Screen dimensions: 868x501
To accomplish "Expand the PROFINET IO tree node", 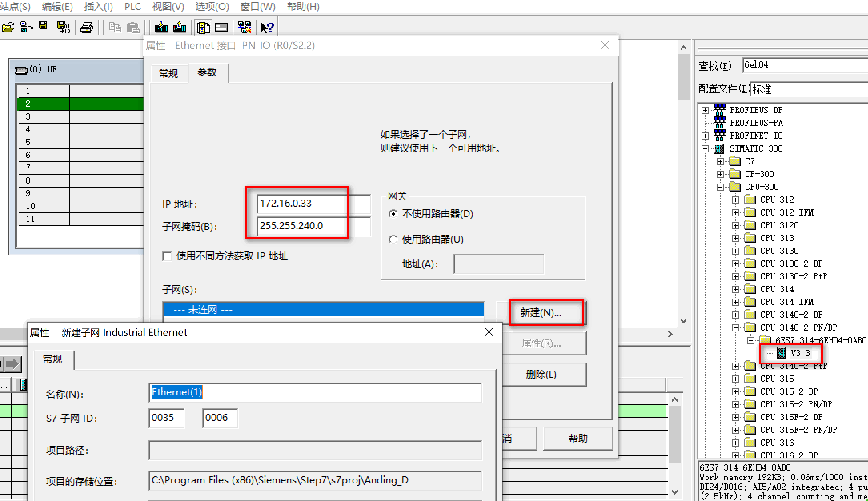I will (x=705, y=136).
